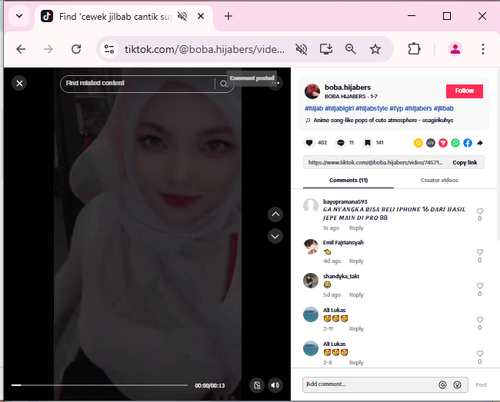Mute the video with speaker icon
Viewport: 500px width, 402px height.
[x=275, y=385]
